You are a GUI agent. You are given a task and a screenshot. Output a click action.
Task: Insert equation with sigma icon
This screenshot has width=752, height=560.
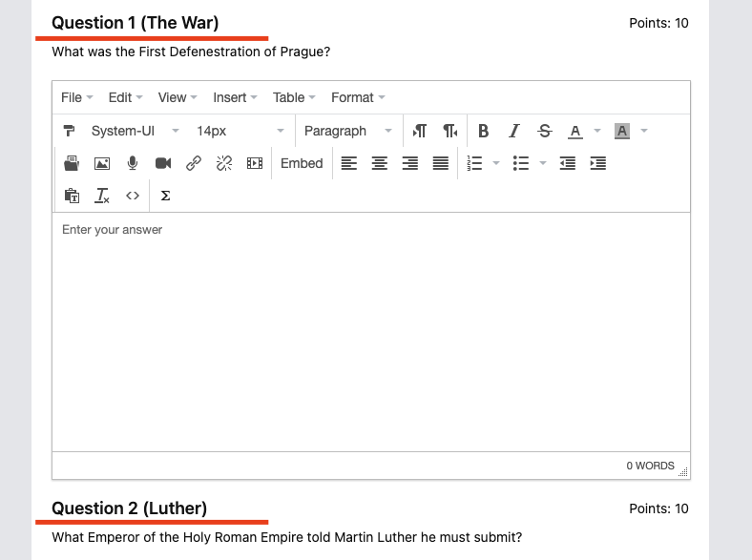pos(165,196)
